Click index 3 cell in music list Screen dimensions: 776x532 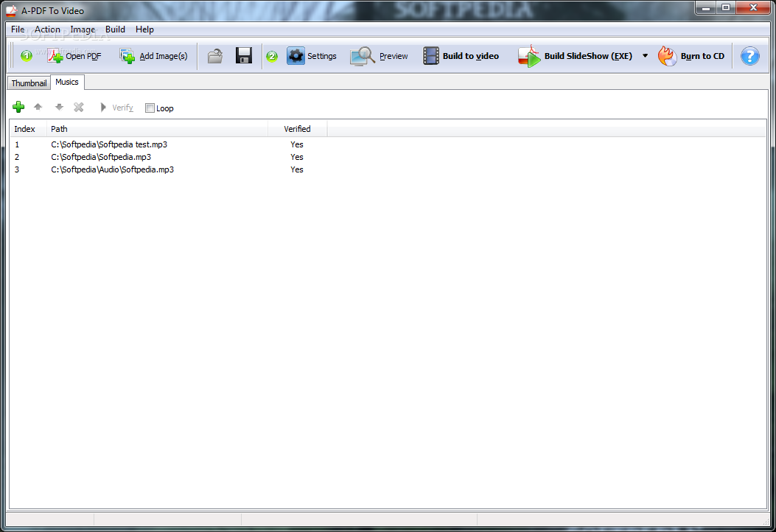(x=17, y=169)
